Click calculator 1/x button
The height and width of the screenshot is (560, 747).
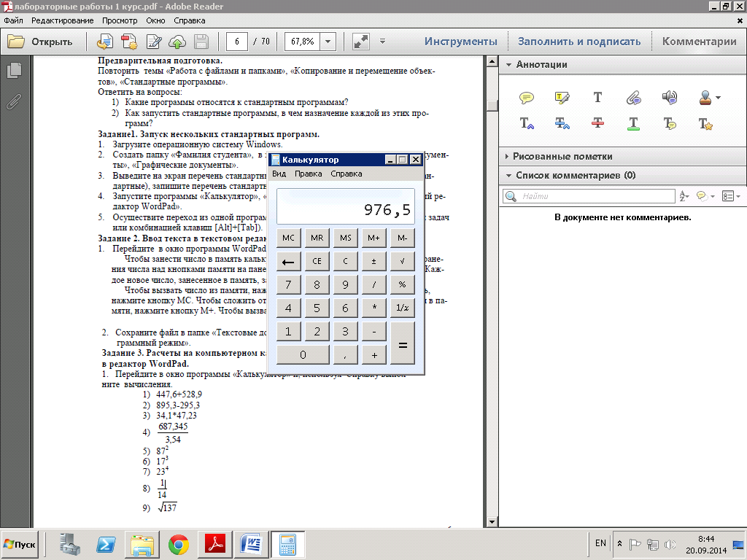(403, 308)
